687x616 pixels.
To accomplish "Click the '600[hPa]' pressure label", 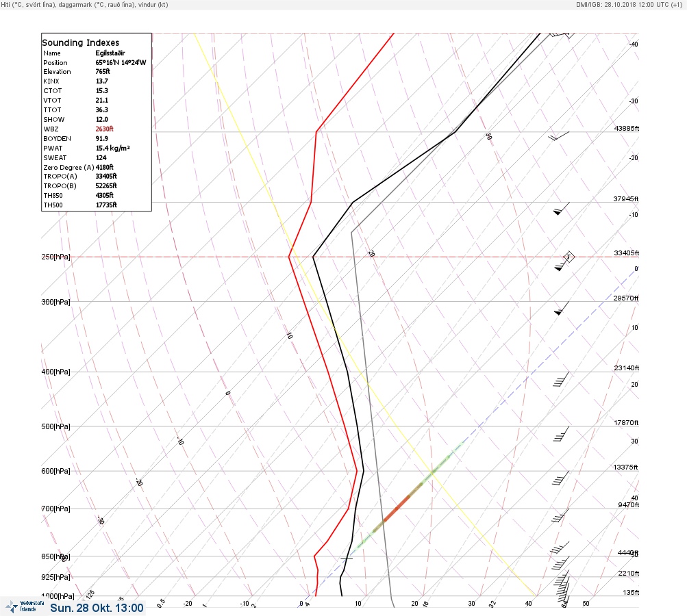I will point(55,471).
